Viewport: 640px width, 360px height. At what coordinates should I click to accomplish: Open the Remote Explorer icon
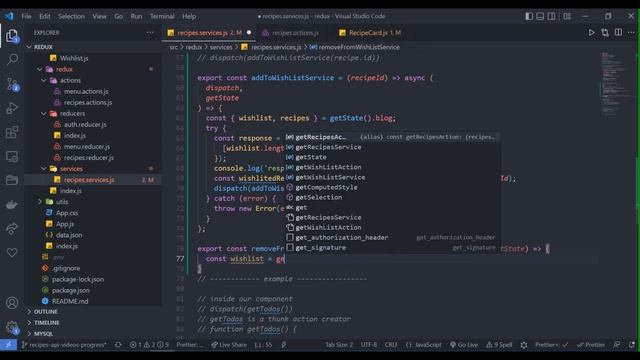[12, 156]
